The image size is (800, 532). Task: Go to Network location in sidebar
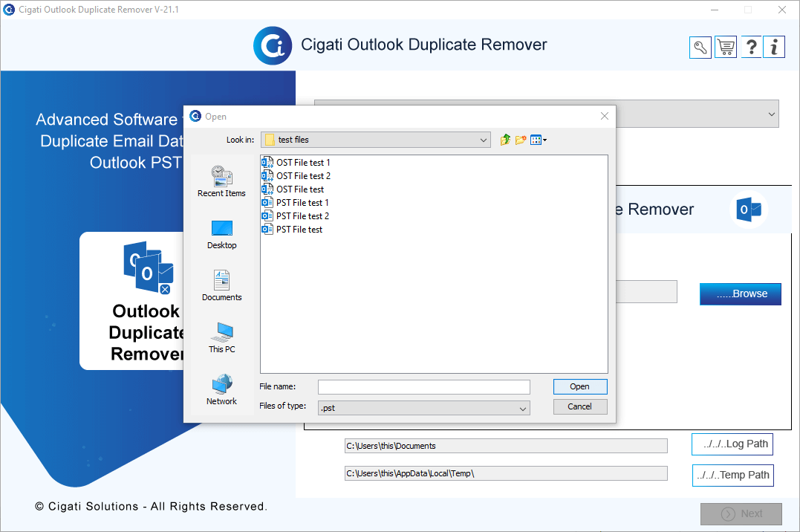click(x=221, y=390)
